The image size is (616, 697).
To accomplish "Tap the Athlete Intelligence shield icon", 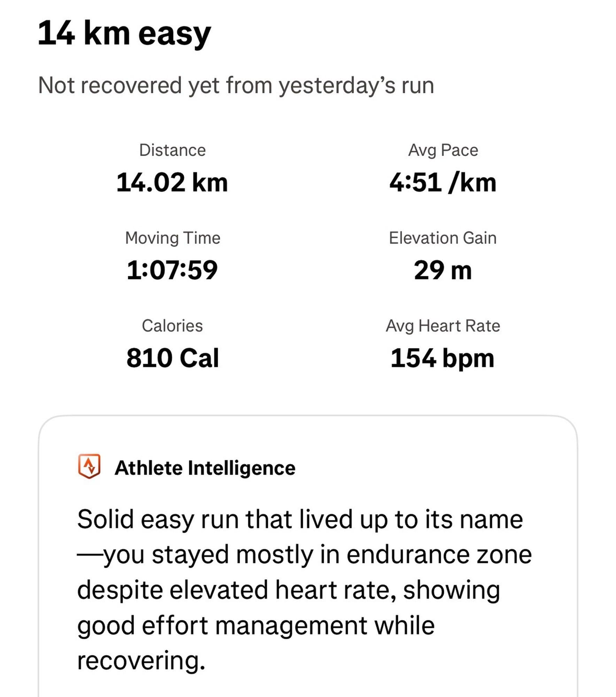I will tap(89, 466).
